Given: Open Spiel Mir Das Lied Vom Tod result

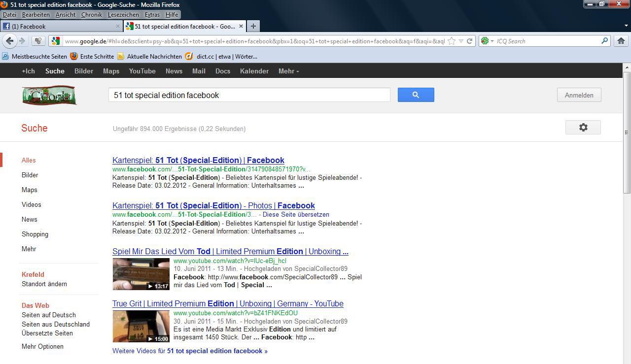Looking at the screenshot, I should point(230,251).
